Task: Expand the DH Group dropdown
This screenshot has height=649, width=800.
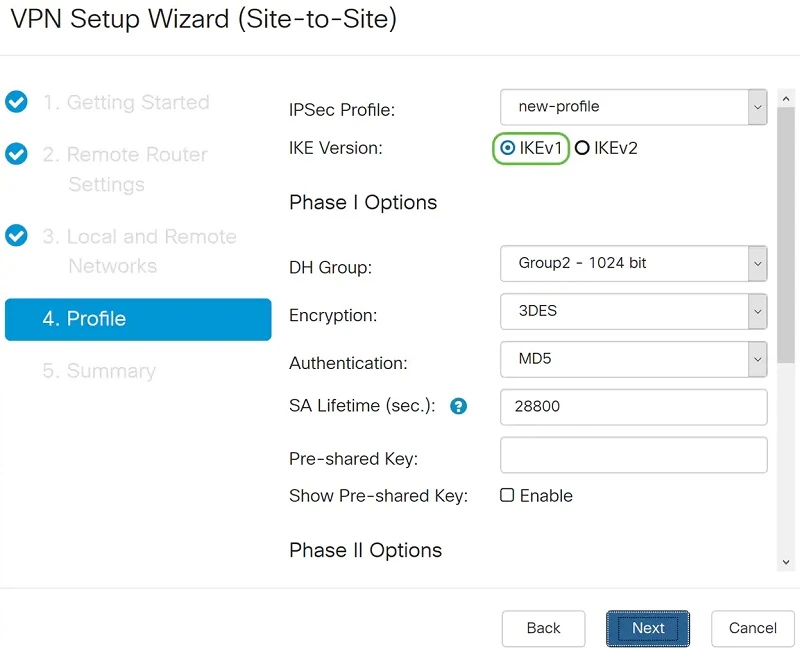Action: 633,264
